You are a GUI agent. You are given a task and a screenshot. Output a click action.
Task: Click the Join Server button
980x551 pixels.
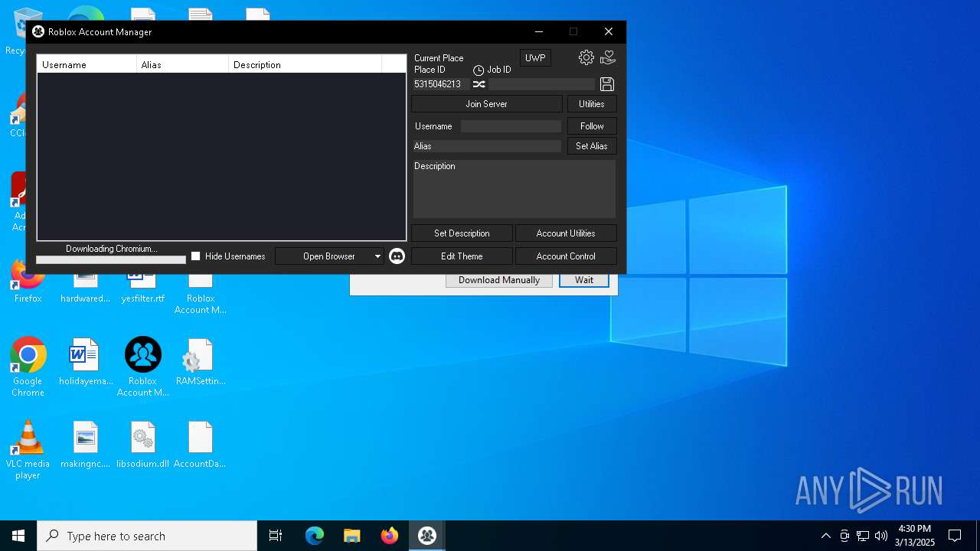pyautogui.click(x=487, y=104)
